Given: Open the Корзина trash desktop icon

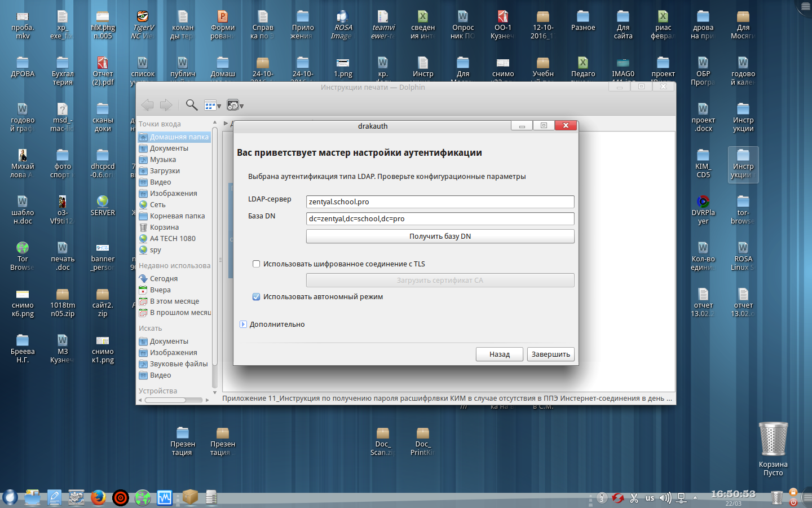Looking at the screenshot, I should (773, 449).
